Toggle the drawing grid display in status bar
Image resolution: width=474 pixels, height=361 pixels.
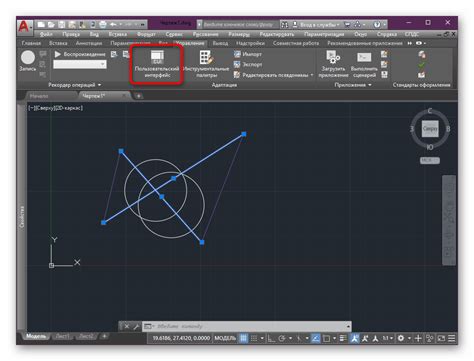pos(244,338)
